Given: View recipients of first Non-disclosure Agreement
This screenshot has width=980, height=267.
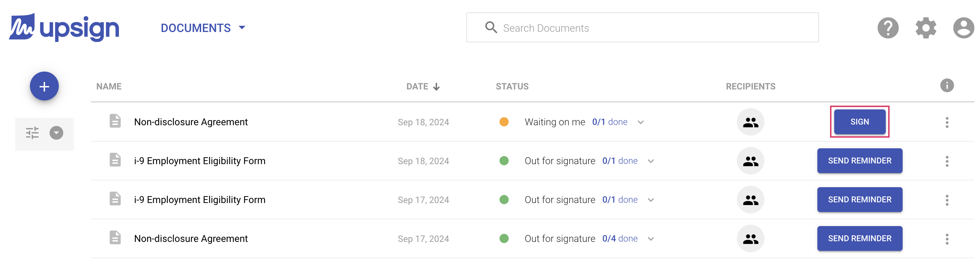Looking at the screenshot, I should point(750,122).
